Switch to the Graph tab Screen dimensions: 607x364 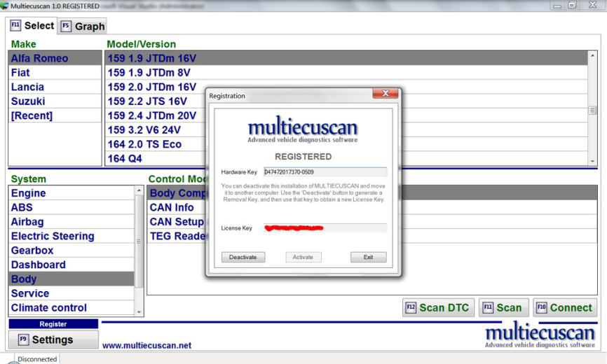[83, 27]
